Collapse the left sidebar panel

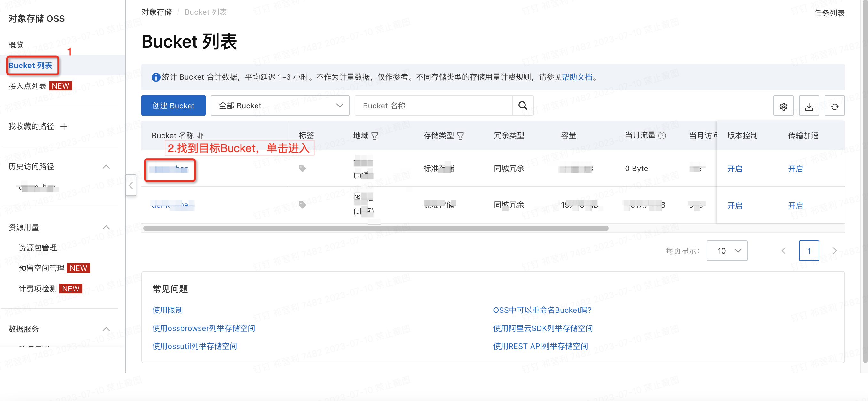[131, 185]
